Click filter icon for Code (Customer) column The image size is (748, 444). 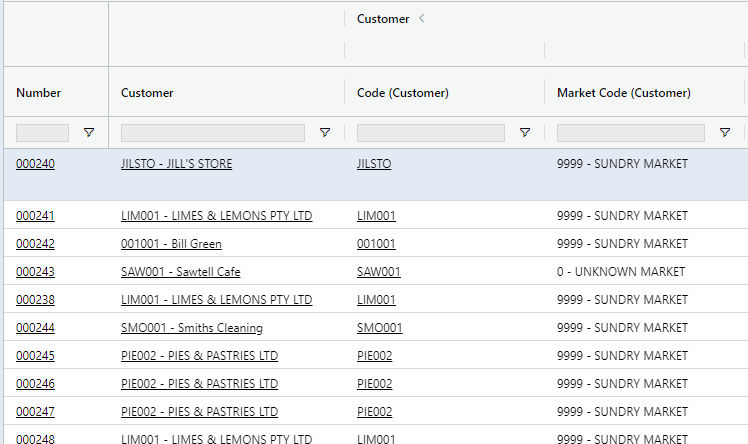[x=524, y=133]
